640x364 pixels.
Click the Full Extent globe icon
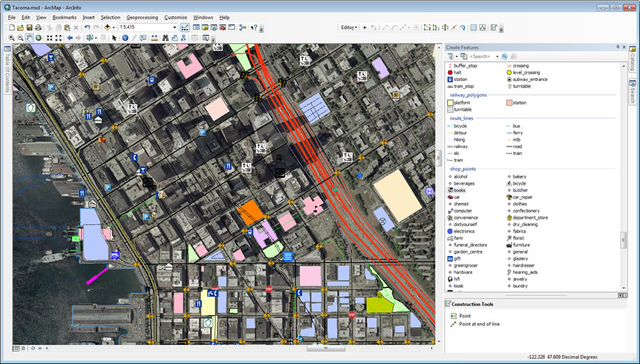pyautogui.click(x=39, y=38)
